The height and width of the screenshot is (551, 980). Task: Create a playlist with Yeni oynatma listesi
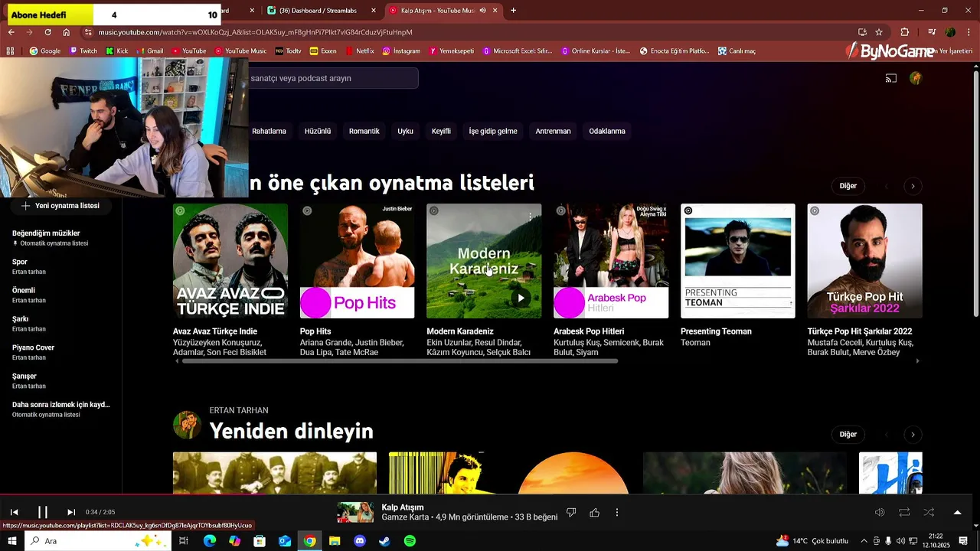[x=60, y=206]
